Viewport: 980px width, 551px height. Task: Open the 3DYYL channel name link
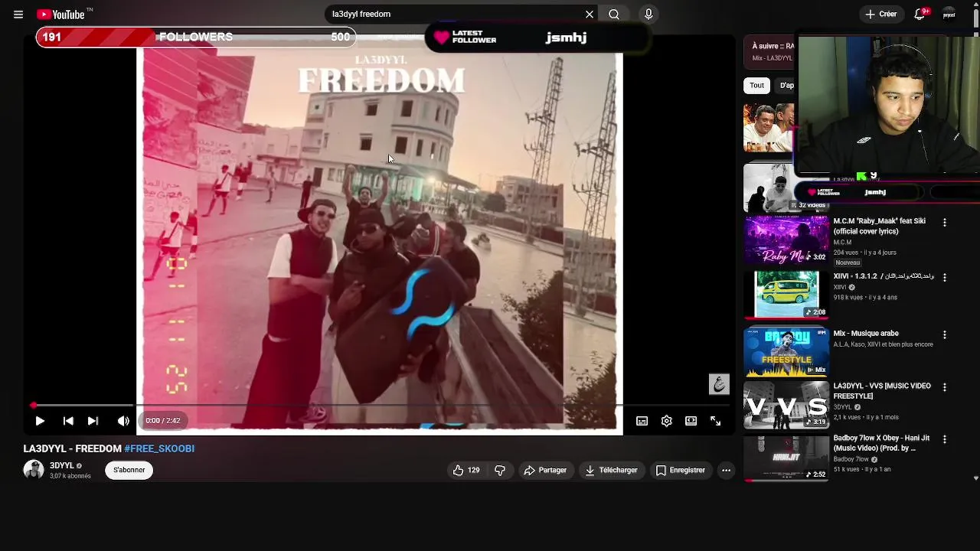(x=62, y=465)
